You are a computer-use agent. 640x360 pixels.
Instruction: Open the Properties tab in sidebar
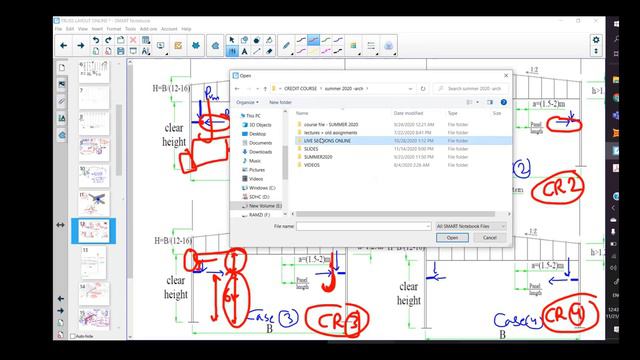coord(62,118)
